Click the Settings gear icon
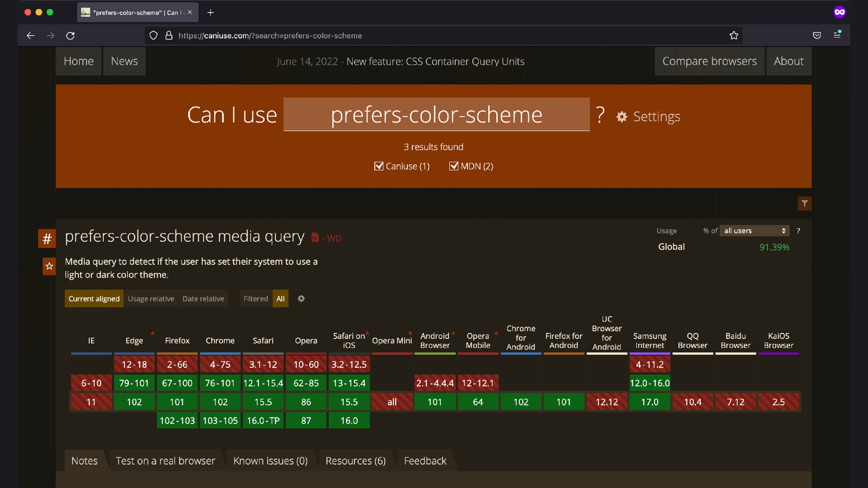 pos(622,117)
